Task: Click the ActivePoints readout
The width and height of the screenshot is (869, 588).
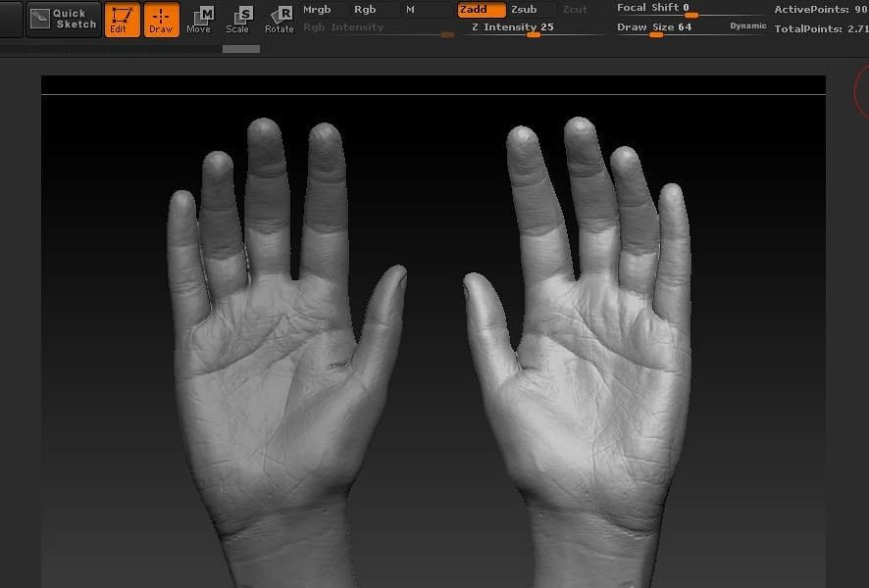Action: [x=821, y=10]
